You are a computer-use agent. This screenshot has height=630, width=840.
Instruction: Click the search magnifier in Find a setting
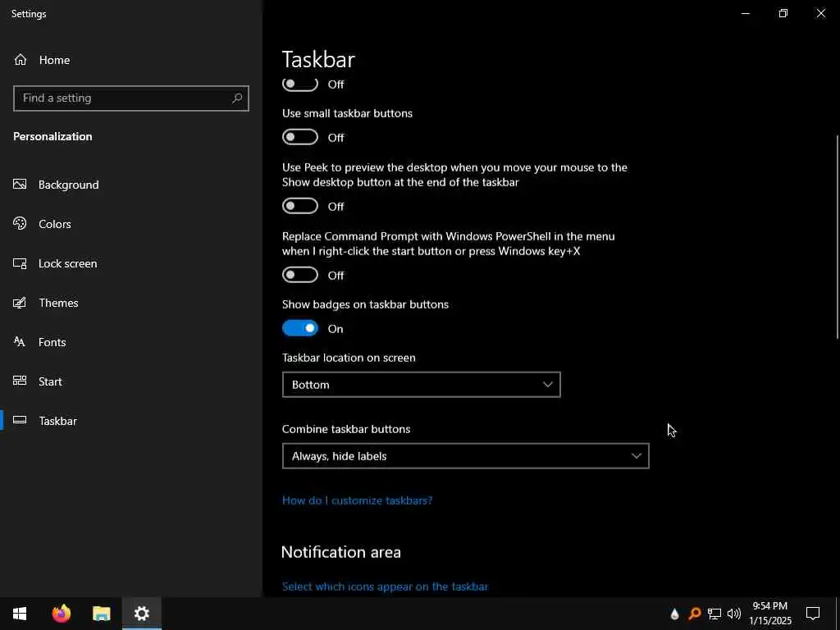click(237, 98)
